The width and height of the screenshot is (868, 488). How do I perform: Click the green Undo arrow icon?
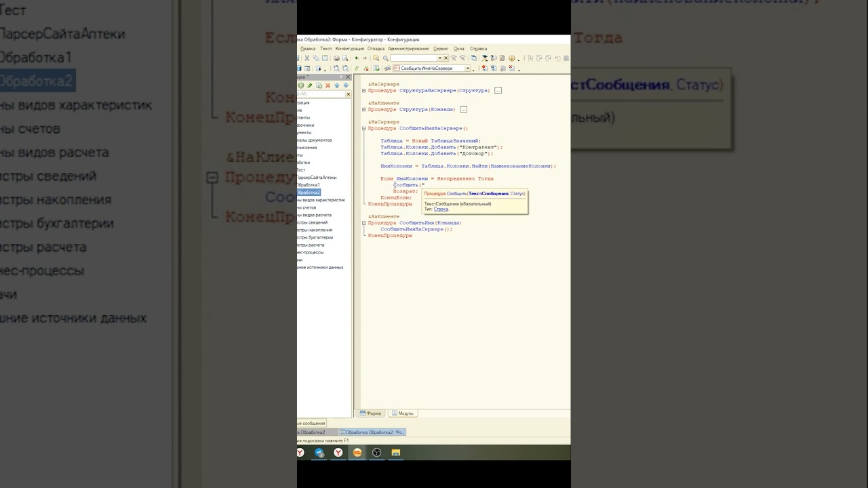coord(357,58)
